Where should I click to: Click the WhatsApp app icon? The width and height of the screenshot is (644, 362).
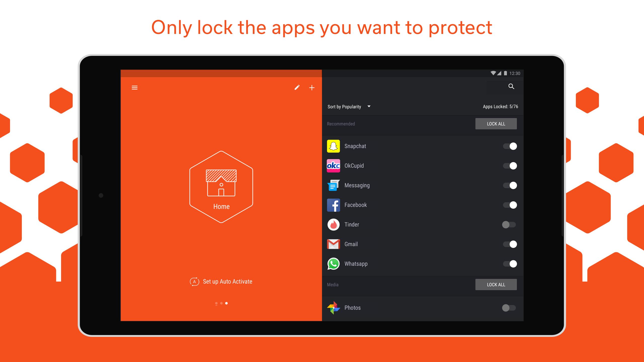(x=334, y=263)
